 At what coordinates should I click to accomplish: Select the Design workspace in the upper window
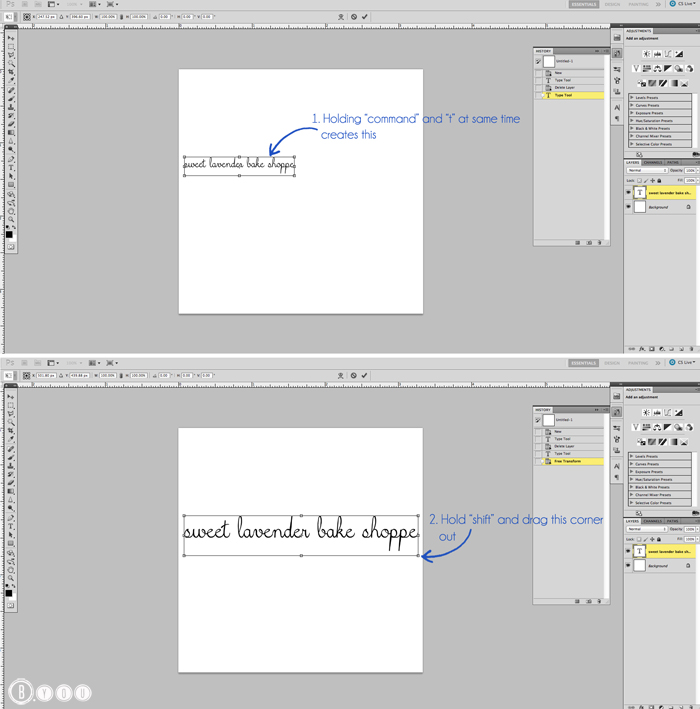(x=612, y=4)
